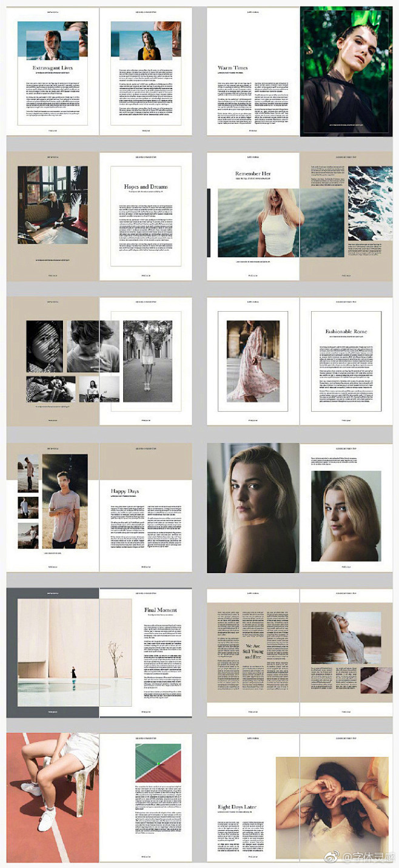The height and width of the screenshot is (868, 399).
Task: Click the Remember Her title
Action: [x=253, y=173]
